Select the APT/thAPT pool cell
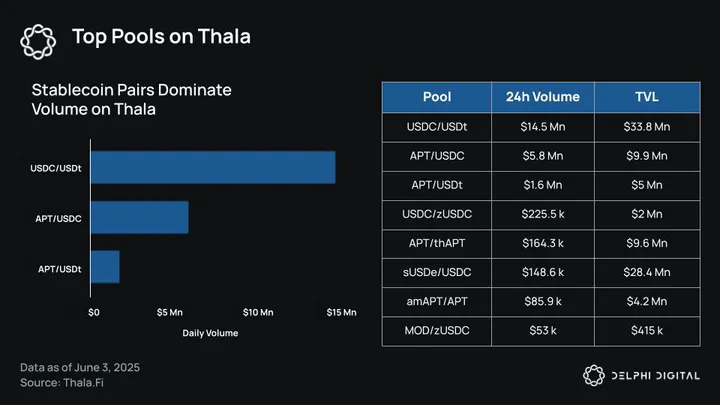 pyautogui.click(x=437, y=243)
